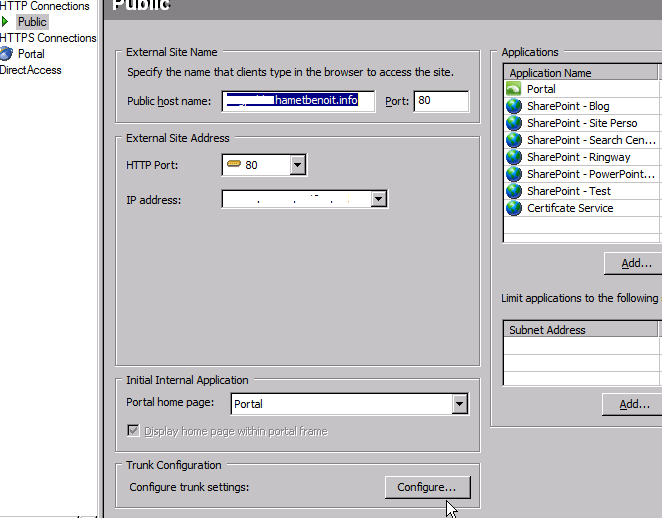Click Configure trunk settings button
Image resolution: width=662 pixels, height=518 pixels.
(426, 487)
